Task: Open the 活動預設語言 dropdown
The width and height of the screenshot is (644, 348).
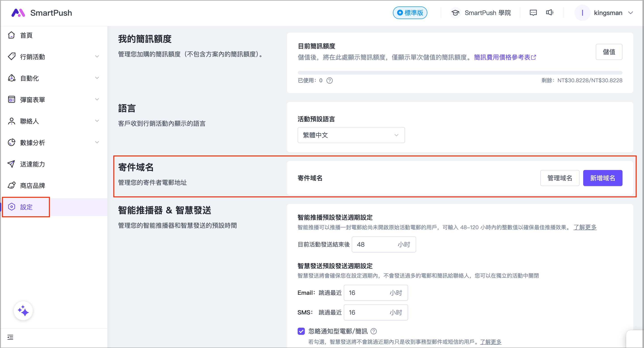Action: [351, 135]
